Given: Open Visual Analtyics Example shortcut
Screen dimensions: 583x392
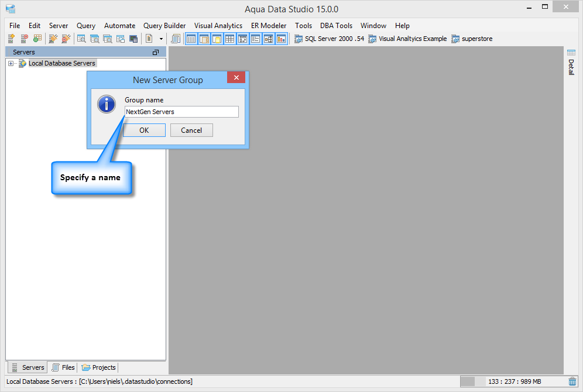Looking at the screenshot, I should (x=407, y=39).
